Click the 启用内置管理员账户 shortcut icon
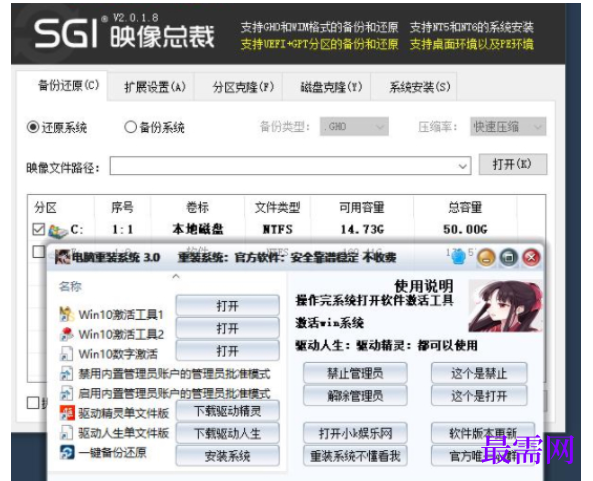Viewport: 593px width, 481px height. (67, 393)
